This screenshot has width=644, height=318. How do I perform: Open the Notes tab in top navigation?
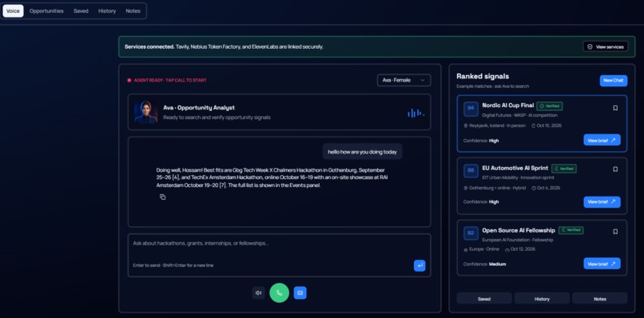(133, 11)
